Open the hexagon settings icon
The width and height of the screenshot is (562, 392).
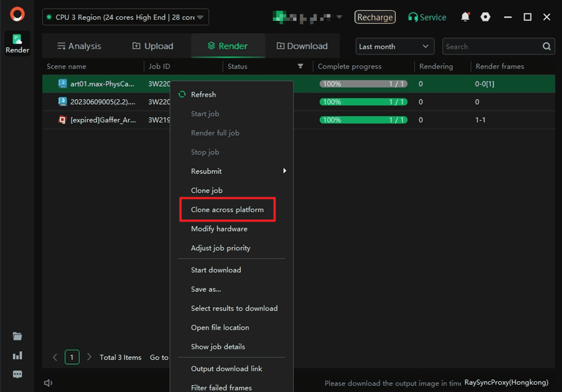[x=485, y=17]
